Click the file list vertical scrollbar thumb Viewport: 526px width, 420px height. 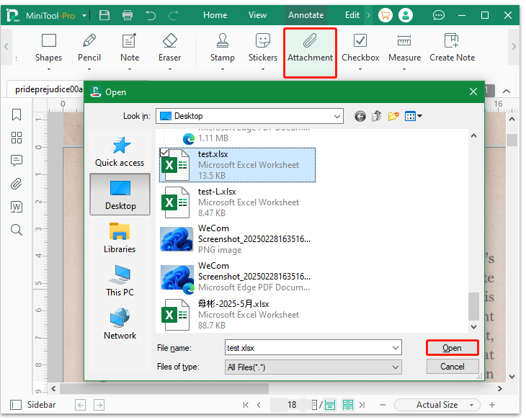click(x=473, y=307)
